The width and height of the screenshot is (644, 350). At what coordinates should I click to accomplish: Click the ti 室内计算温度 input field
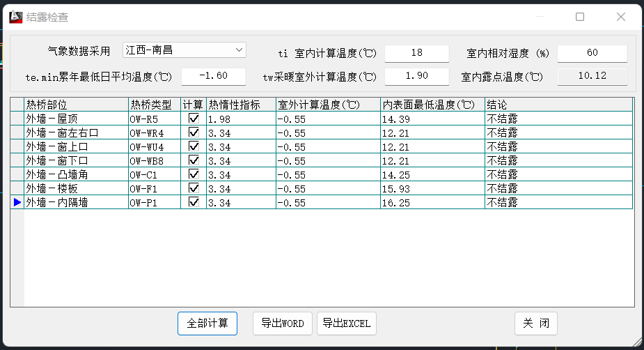[416, 53]
